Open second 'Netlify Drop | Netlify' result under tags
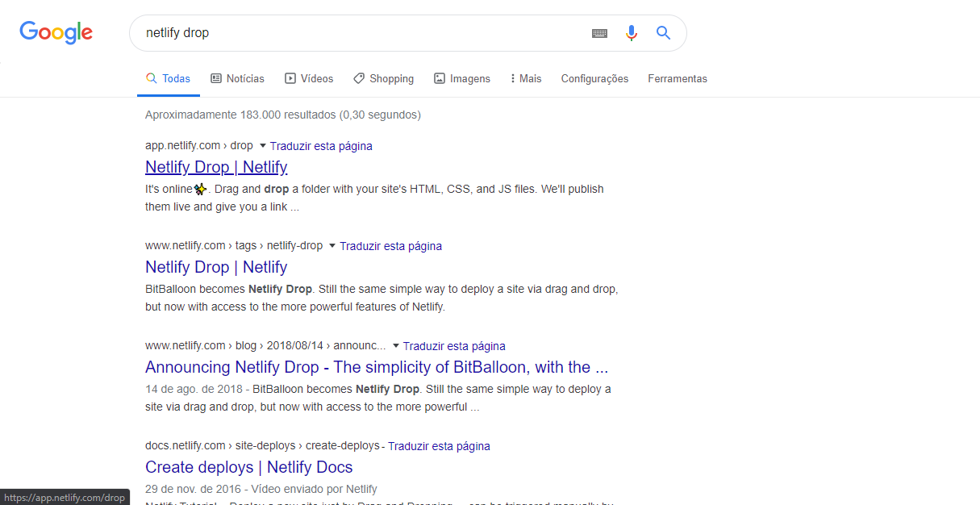 coord(216,267)
